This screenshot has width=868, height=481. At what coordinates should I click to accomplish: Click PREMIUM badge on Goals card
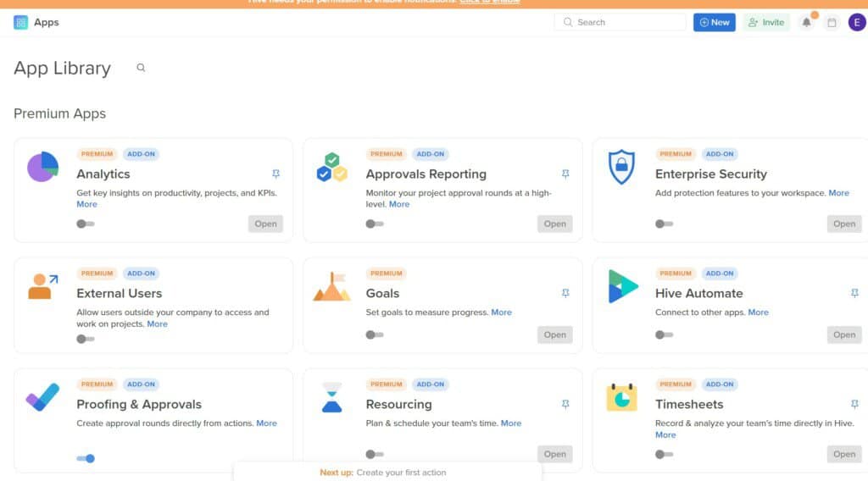pyautogui.click(x=387, y=274)
